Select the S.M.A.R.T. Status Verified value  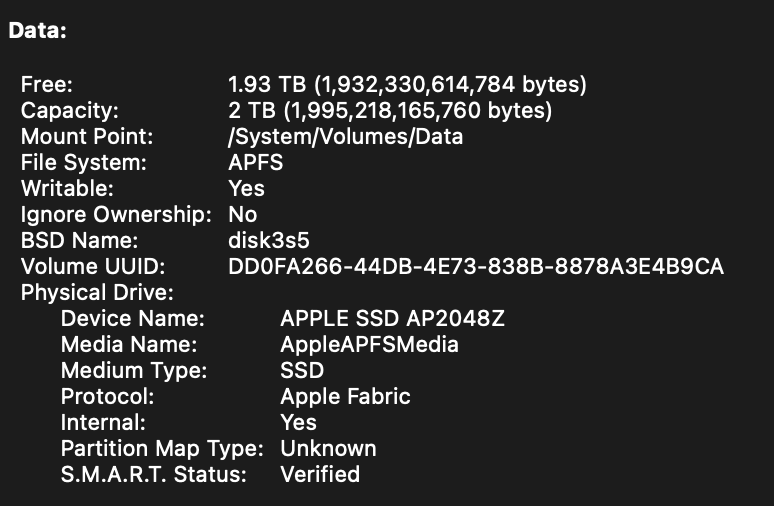[x=320, y=475]
